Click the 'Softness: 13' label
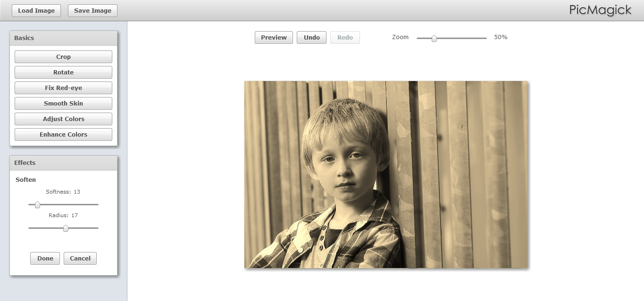 click(63, 192)
